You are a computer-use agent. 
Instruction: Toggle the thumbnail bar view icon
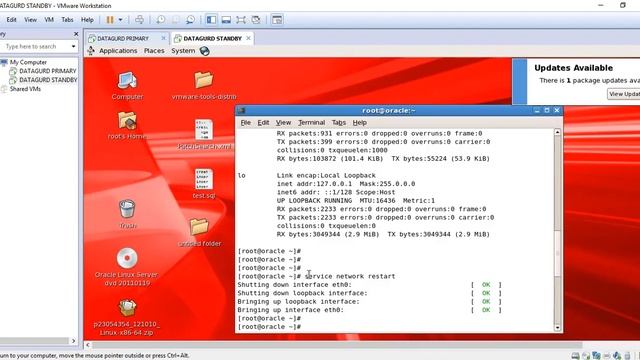[226, 20]
